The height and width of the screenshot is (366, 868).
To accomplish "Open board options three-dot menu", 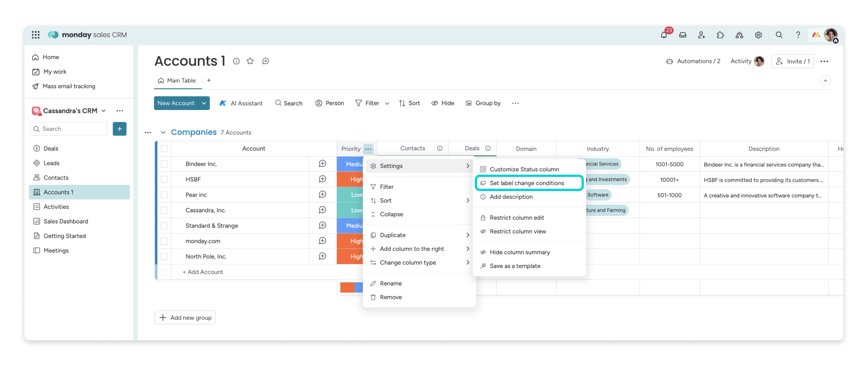I will (824, 61).
